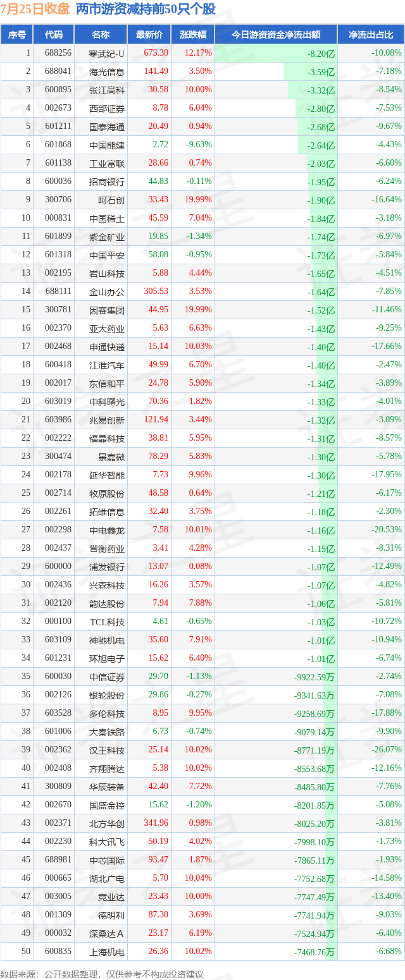405x980 pixels.
Task: Select 齐翔腾达 stock name
Action: pyautogui.click(x=107, y=768)
